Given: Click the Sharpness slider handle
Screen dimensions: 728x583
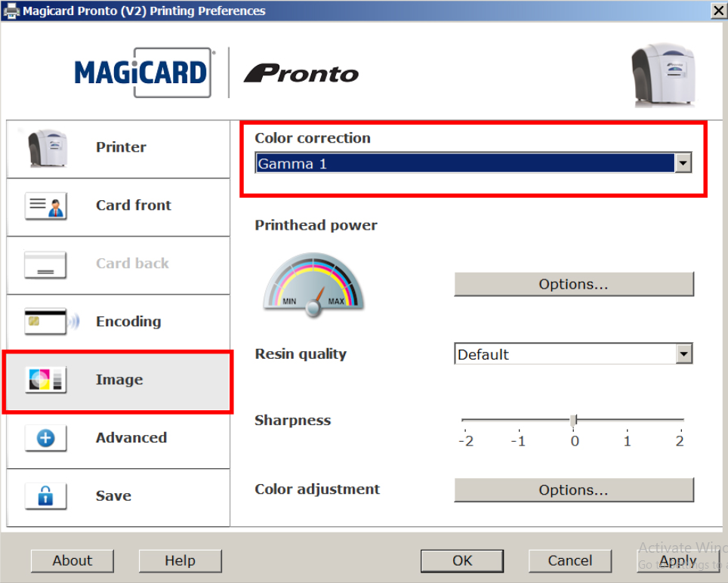Looking at the screenshot, I should click(574, 419).
